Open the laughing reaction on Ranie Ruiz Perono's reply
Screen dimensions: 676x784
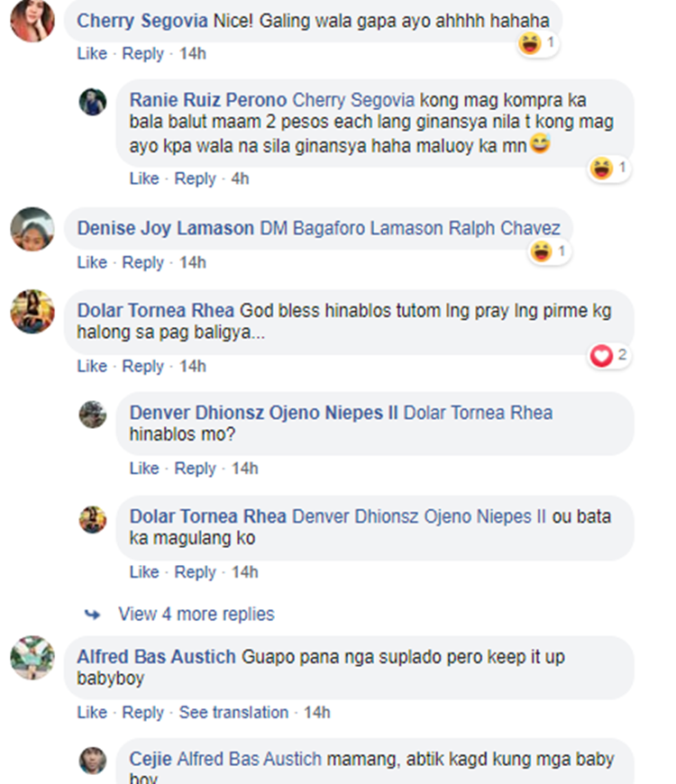click(609, 168)
